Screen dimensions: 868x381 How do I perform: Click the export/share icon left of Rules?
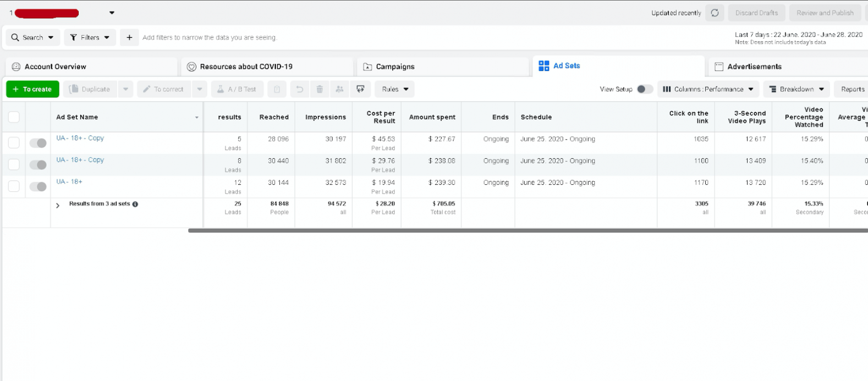[360, 89]
